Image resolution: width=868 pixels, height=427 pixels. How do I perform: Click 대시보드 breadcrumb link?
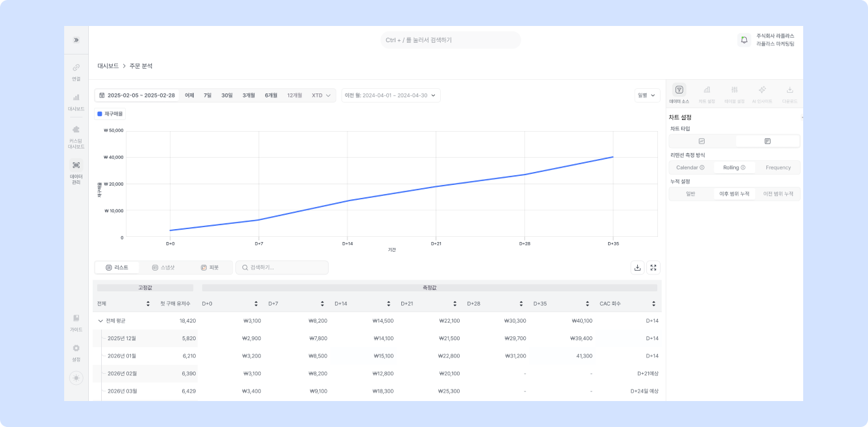point(108,66)
